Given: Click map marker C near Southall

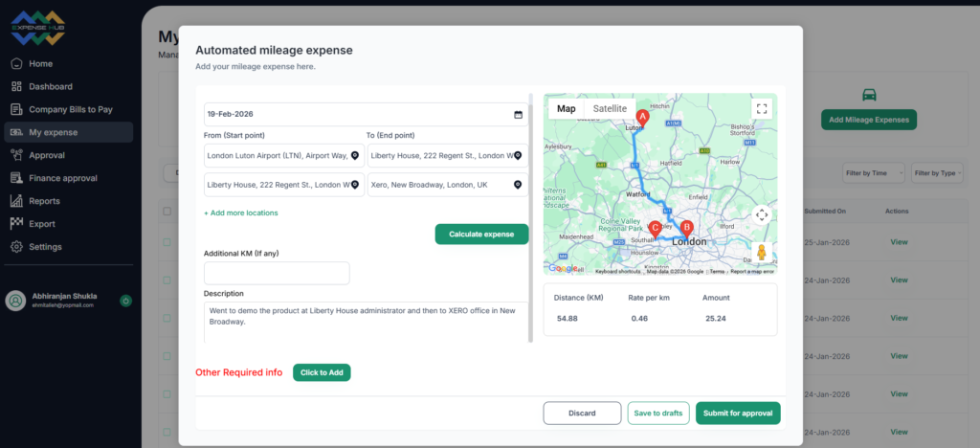Looking at the screenshot, I should pos(655,230).
